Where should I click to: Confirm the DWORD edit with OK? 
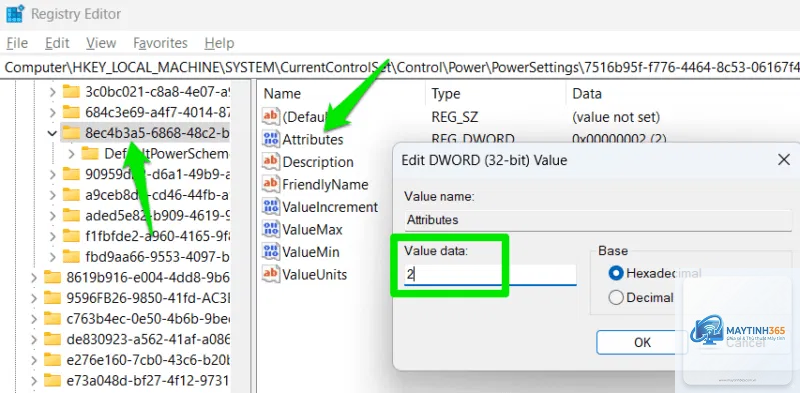coord(642,342)
